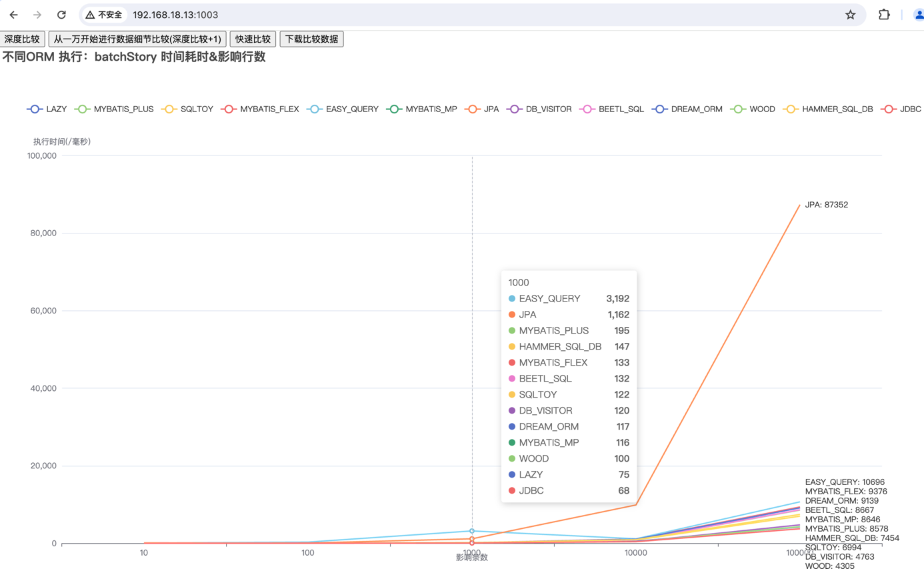
Task: Click the tooltip row JPA 1,162
Action: (569, 315)
